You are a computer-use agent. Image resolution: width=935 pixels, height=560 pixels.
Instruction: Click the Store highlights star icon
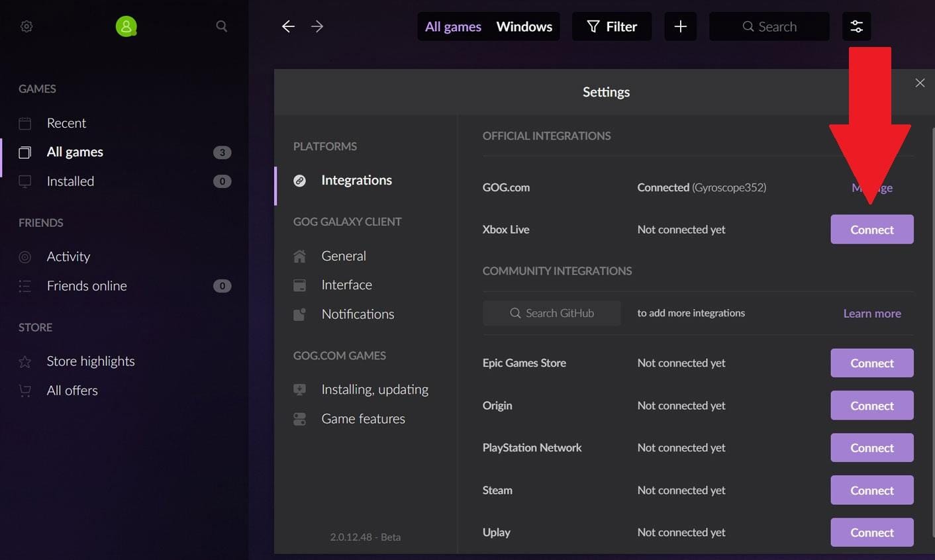tap(25, 361)
